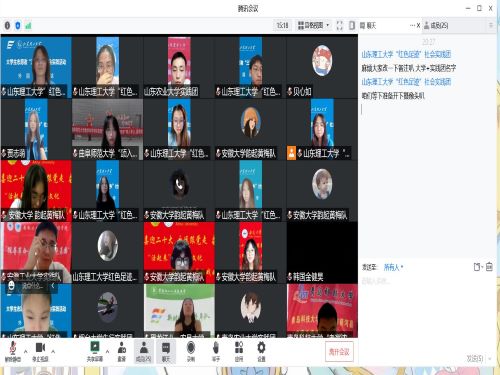Image resolution: width=500 pixels, height=375 pixels.
Task: Select the chat panel tab header
Action: pos(368,25)
